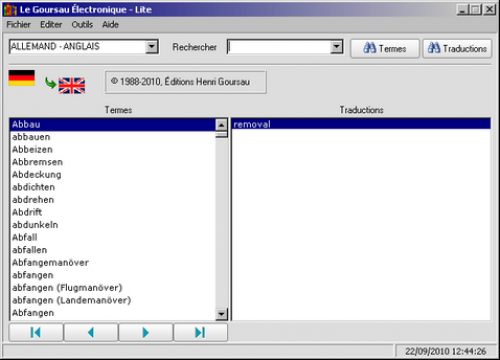Image resolution: width=500 pixels, height=360 pixels.
Task: Select the removal translation entry
Action: click(x=361, y=125)
